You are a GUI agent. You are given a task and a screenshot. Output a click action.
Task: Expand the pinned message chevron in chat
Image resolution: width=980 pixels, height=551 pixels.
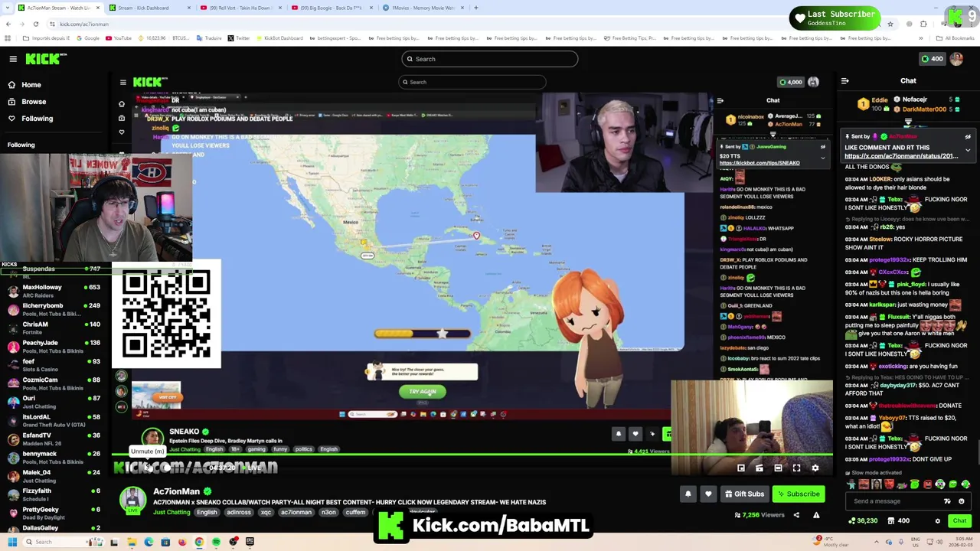(x=968, y=150)
